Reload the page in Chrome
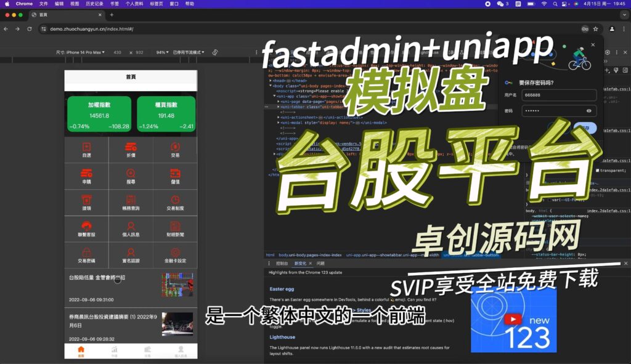Screen dimensions: 631x364 [30, 29]
